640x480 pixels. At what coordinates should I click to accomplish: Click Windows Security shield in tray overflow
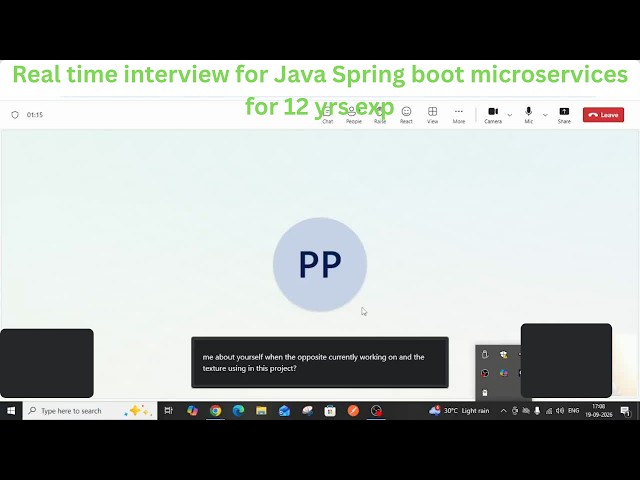click(504, 354)
